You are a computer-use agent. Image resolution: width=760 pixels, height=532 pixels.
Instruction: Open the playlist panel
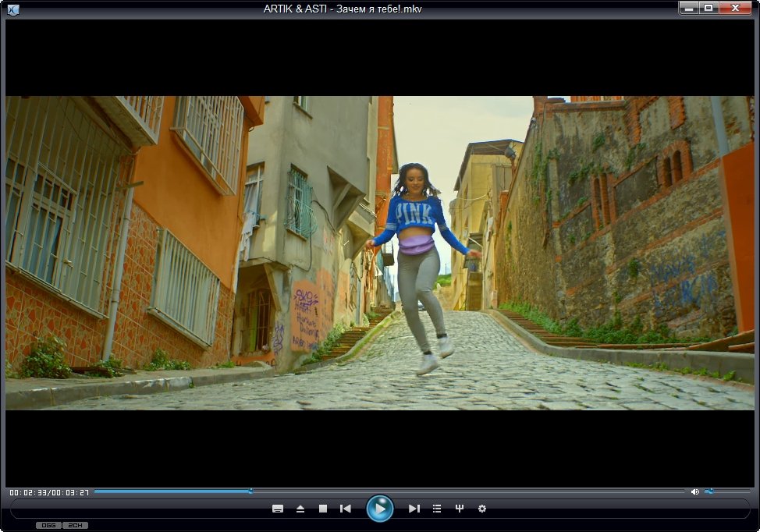click(x=437, y=509)
